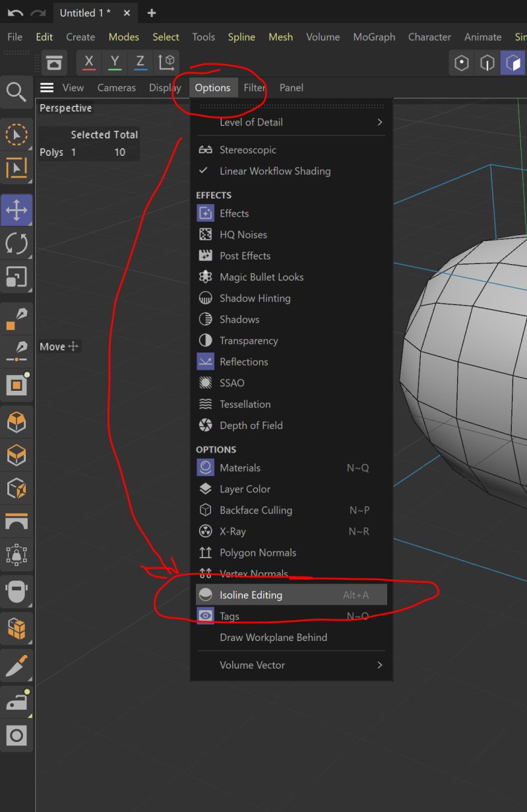
Task: Click the welding mask icon in left toolbar
Action: coord(16,591)
